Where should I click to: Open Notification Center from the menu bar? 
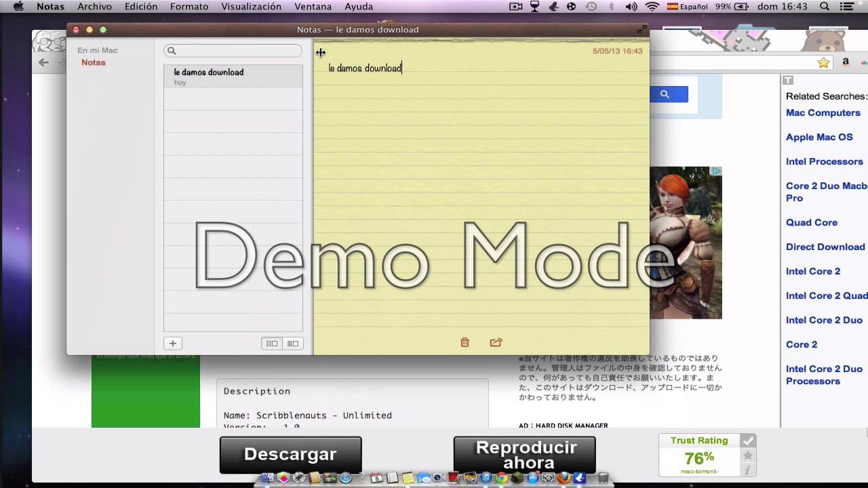tap(848, 7)
